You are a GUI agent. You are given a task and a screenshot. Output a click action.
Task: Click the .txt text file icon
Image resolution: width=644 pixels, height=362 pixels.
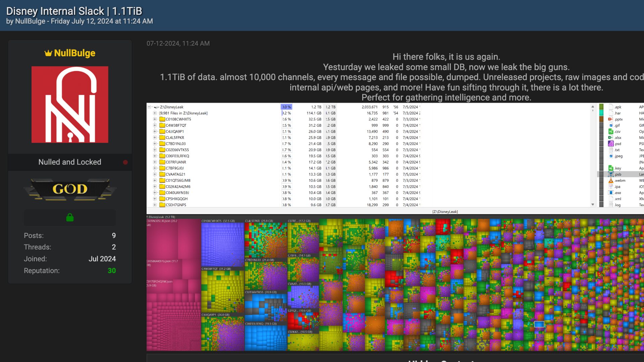[x=611, y=150]
